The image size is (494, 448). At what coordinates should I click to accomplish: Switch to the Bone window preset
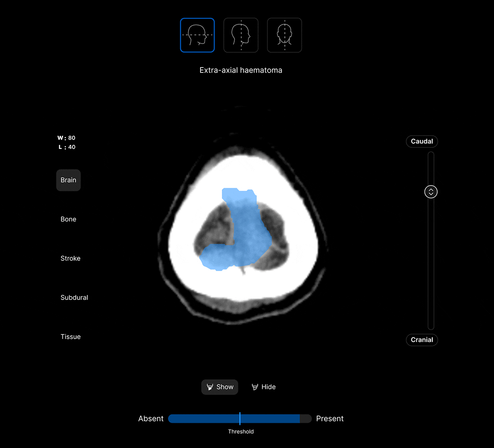coord(68,219)
